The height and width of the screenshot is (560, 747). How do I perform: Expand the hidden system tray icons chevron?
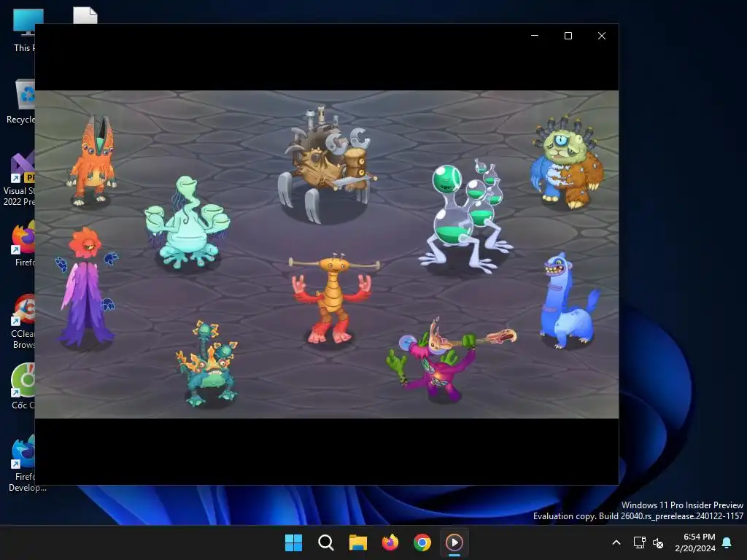(x=616, y=542)
